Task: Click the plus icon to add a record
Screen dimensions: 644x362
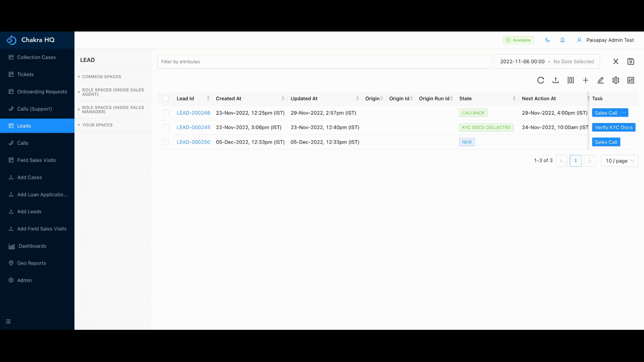Action: tap(586, 80)
